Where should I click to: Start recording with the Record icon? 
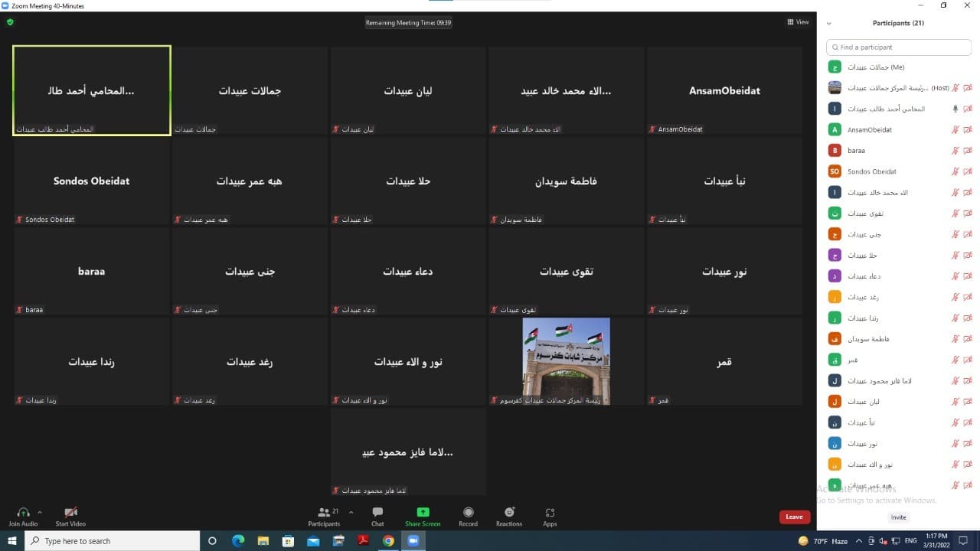[x=468, y=513]
